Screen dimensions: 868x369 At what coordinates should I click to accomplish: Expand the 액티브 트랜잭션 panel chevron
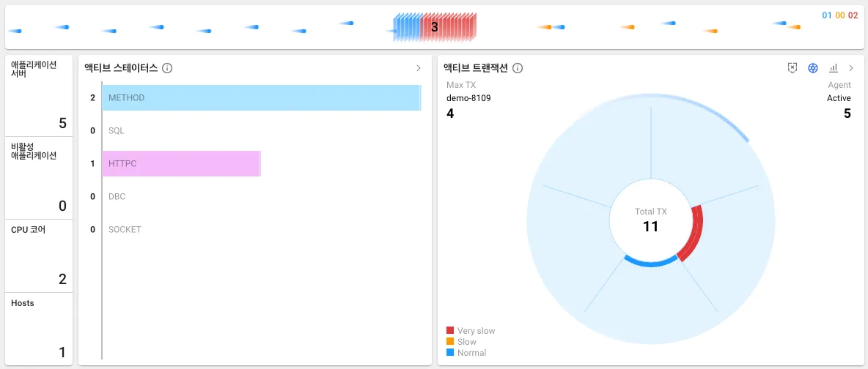(x=851, y=68)
